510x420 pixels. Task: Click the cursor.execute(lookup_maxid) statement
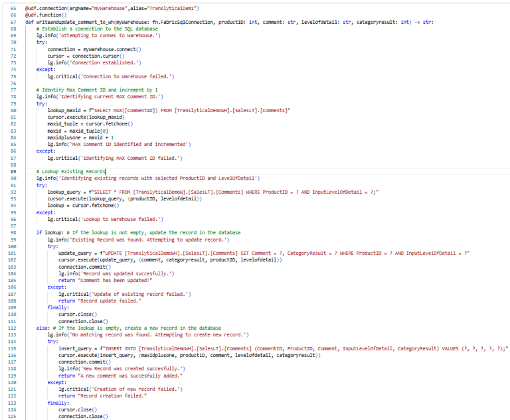pos(86,117)
